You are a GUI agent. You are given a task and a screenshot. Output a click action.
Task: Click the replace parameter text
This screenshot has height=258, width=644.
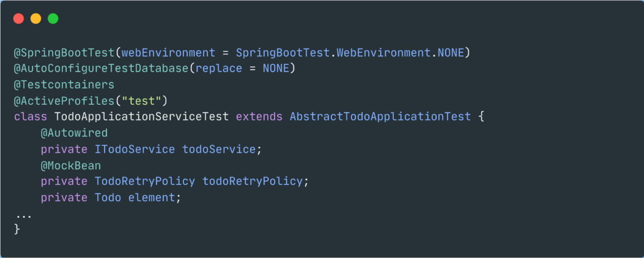point(219,69)
